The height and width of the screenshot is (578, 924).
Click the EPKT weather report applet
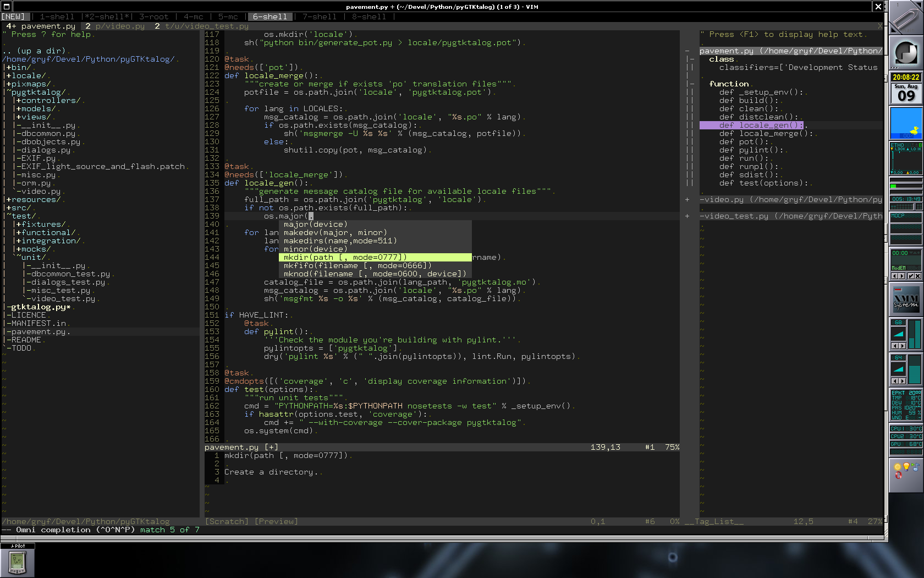coord(906,405)
